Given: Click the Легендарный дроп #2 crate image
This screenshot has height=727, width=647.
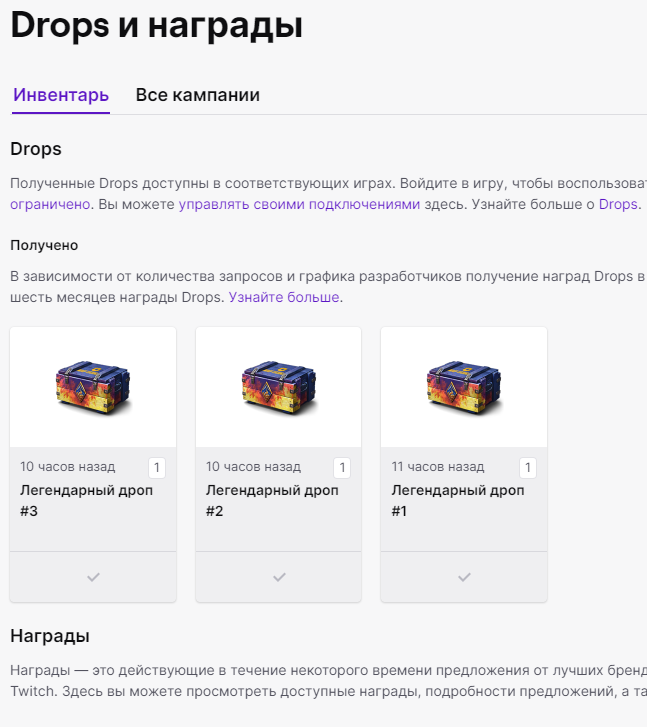Looking at the screenshot, I should tap(279, 385).
